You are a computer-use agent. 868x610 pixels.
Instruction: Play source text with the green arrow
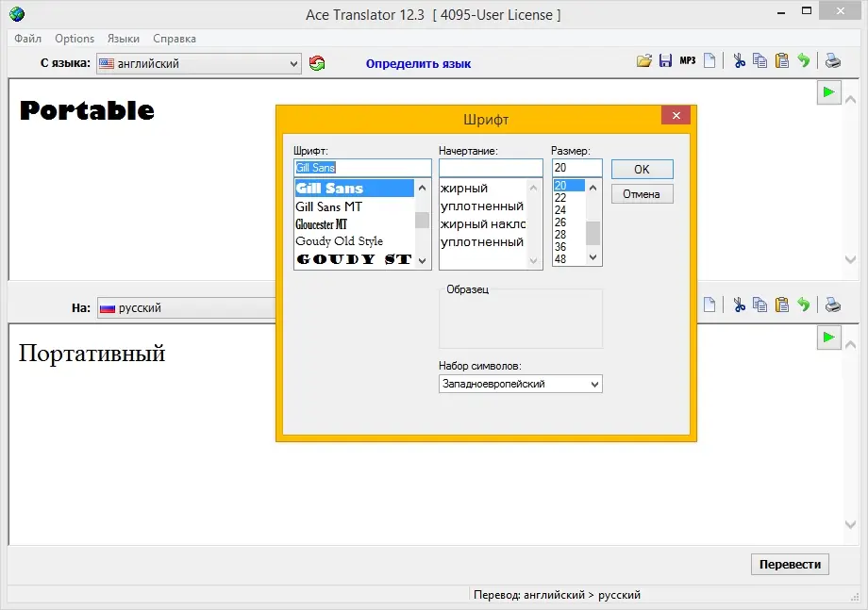(828, 92)
